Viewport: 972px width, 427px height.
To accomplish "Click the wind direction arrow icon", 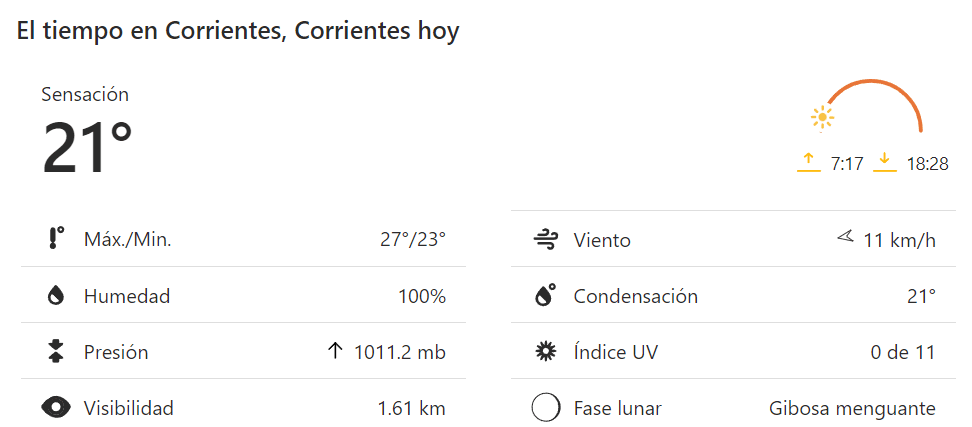I will (x=845, y=238).
